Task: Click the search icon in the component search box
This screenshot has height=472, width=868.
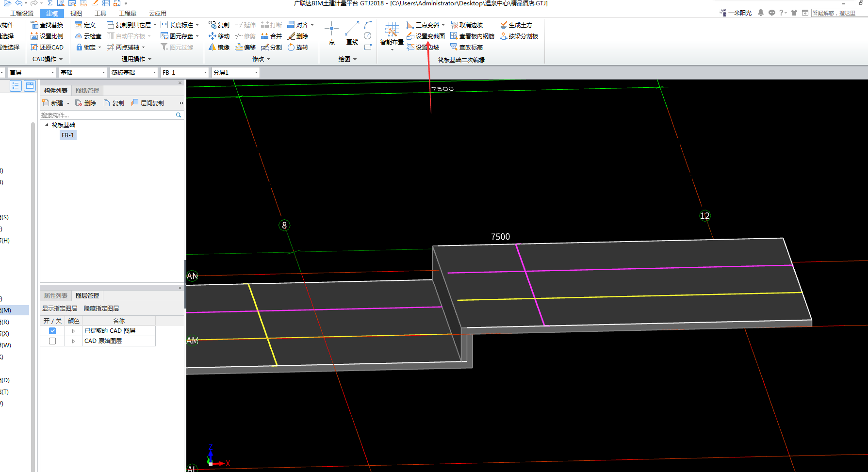Action: click(x=179, y=115)
